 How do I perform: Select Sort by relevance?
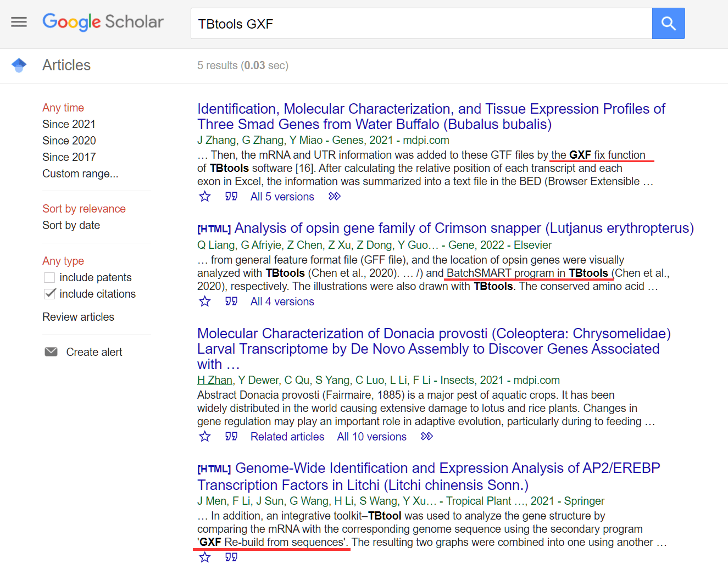[84, 209]
